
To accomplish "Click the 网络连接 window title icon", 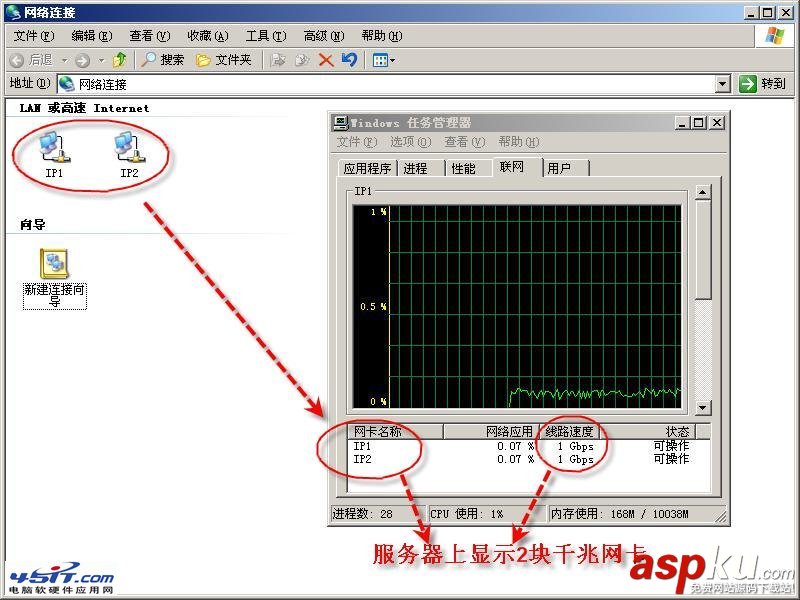I will pyautogui.click(x=13, y=12).
